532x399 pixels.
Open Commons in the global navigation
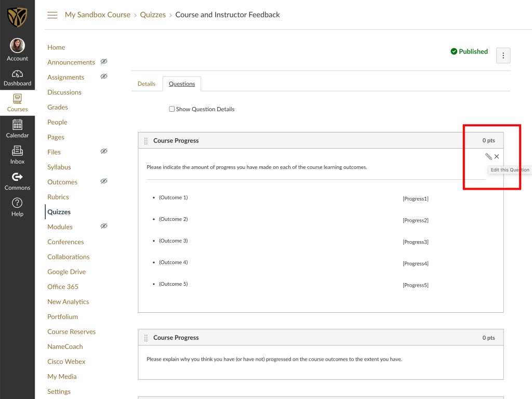point(17,181)
